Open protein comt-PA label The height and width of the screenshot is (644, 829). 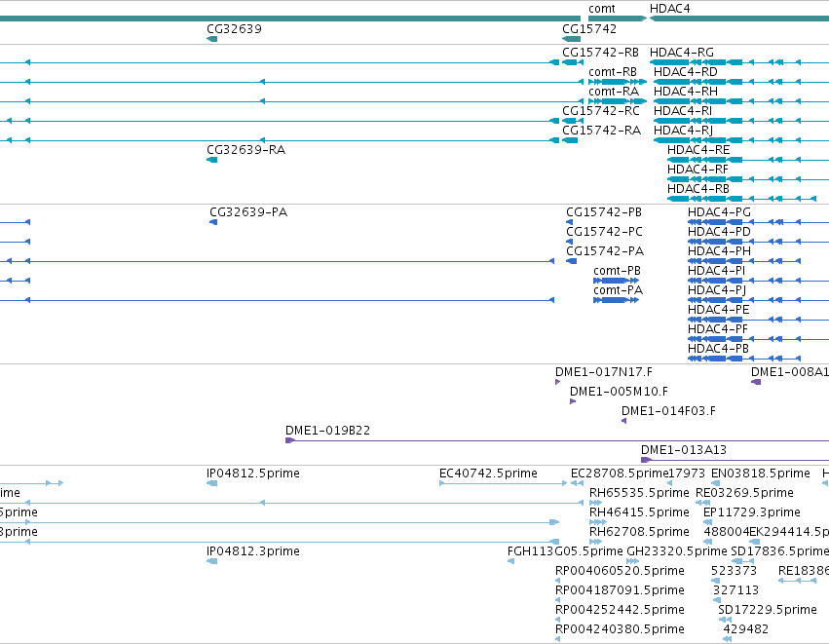(x=618, y=290)
